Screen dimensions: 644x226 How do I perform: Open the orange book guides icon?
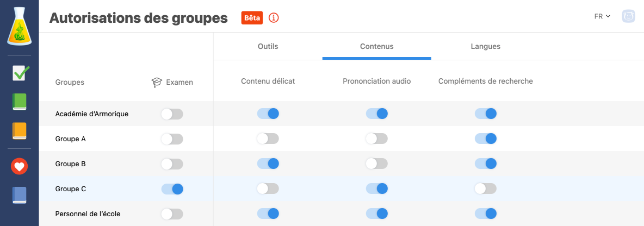20,131
